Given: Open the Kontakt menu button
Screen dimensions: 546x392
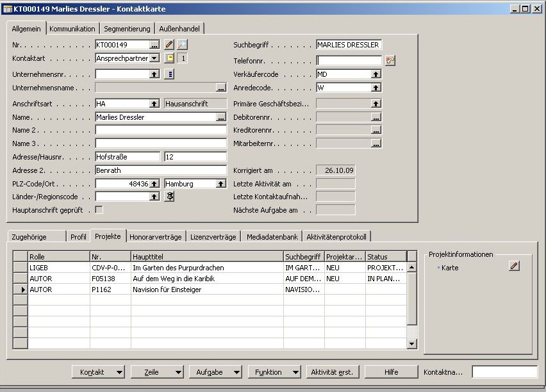Looking at the screenshot, I should coord(98,372).
